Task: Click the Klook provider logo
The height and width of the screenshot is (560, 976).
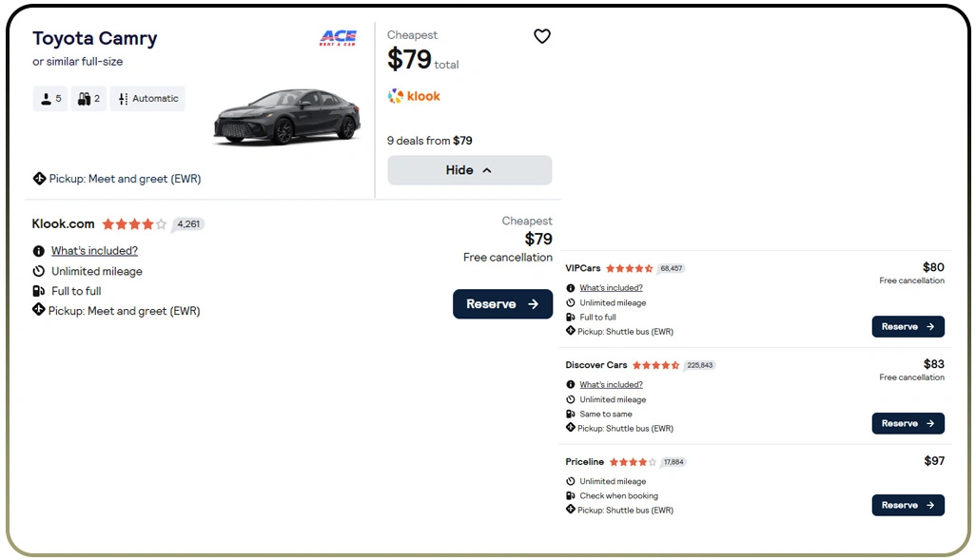Action: 413,95
